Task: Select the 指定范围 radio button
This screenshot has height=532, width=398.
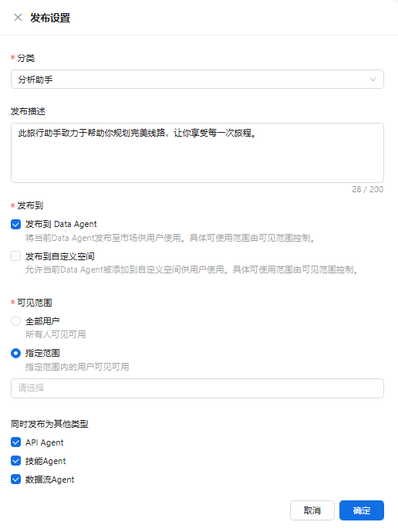Action: [x=16, y=353]
